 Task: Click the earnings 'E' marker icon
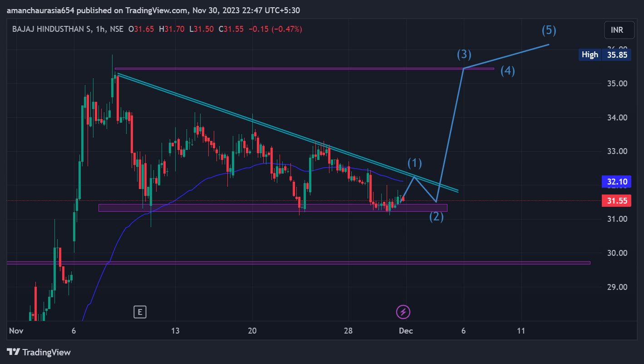(x=140, y=312)
